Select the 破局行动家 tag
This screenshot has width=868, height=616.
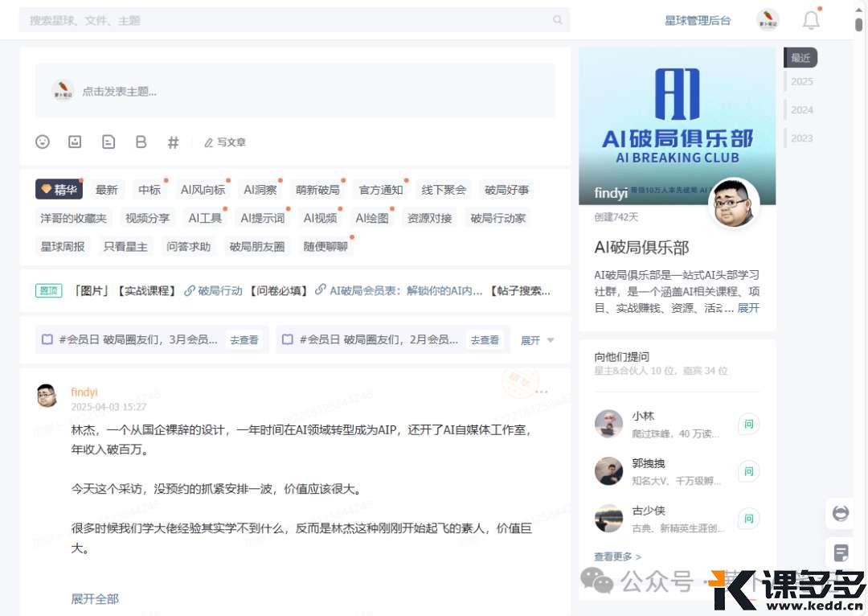497,218
